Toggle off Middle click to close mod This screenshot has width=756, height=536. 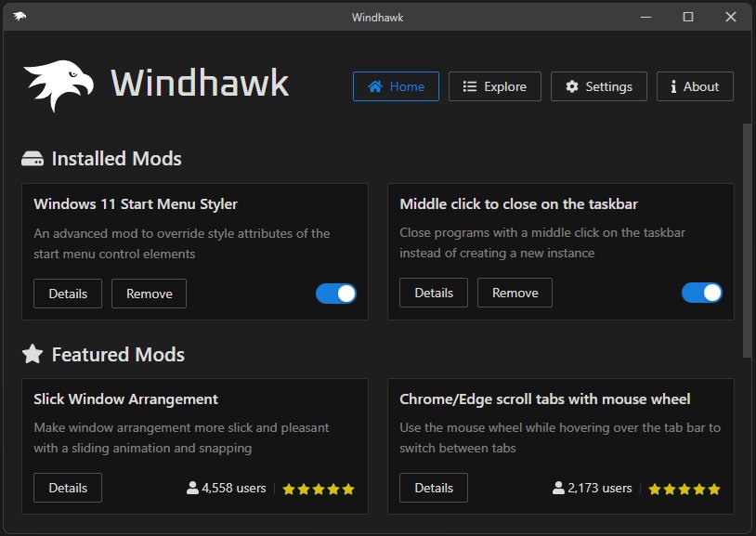702,293
